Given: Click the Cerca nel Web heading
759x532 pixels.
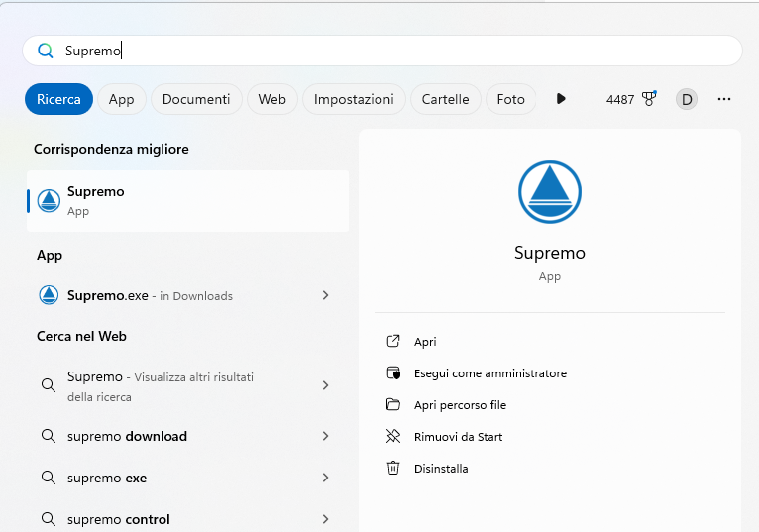Looking at the screenshot, I should (81, 336).
